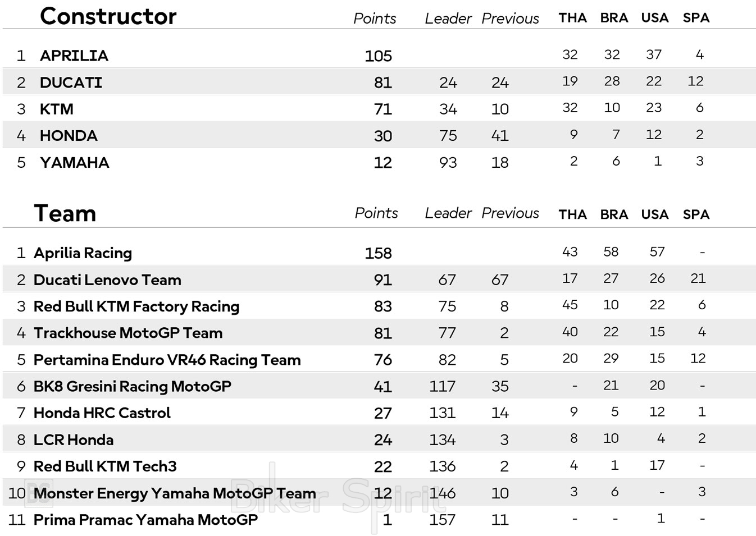Select the SPA column header in Constructor table
The width and height of the screenshot is (756, 536).
click(x=696, y=18)
